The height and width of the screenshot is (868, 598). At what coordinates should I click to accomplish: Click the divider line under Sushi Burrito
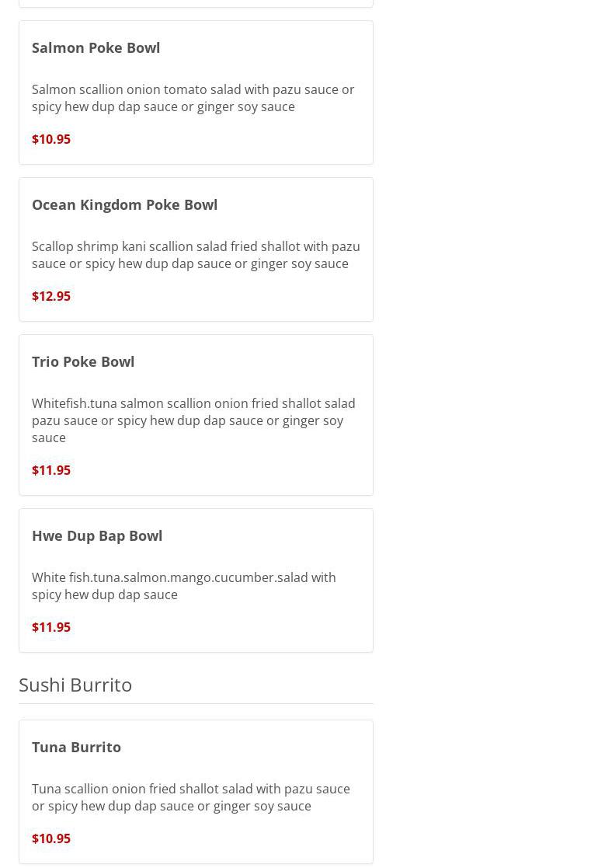click(196, 703)
